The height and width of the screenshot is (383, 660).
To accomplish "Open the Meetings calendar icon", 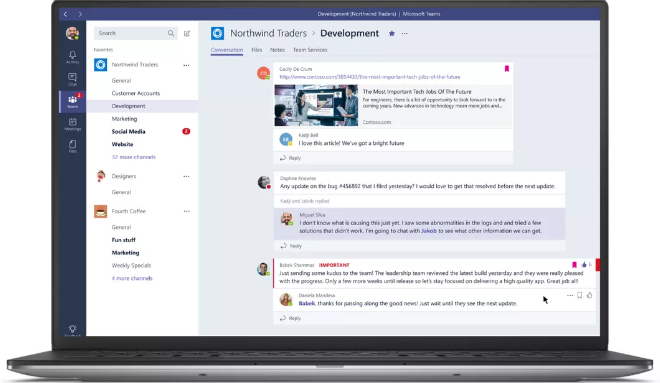I will (x=72, y=124).
